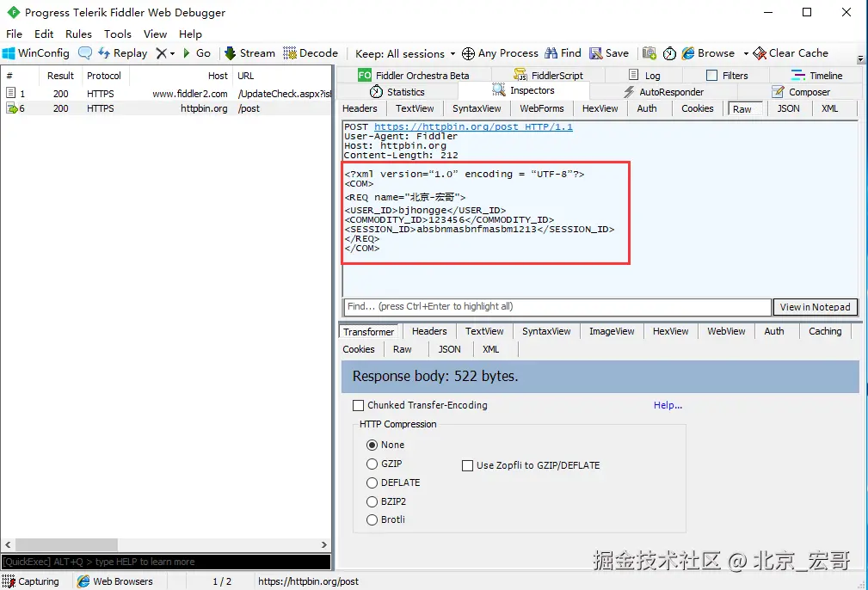Click the Timeline bars icon
The image size is (868, 590).
[798, 76]
